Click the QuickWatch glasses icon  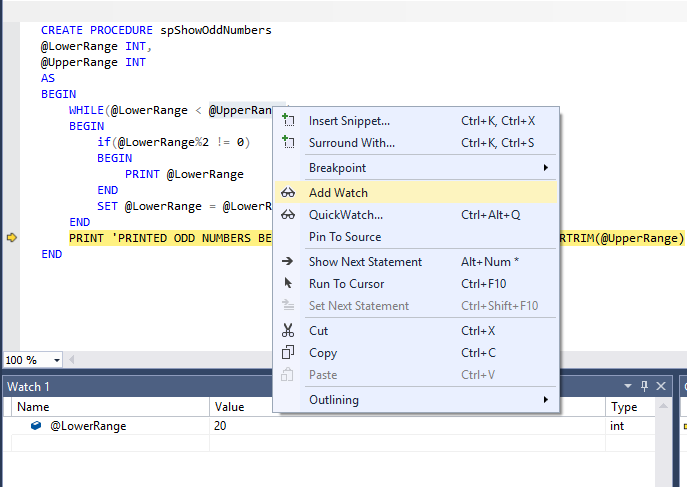(288, 215)
